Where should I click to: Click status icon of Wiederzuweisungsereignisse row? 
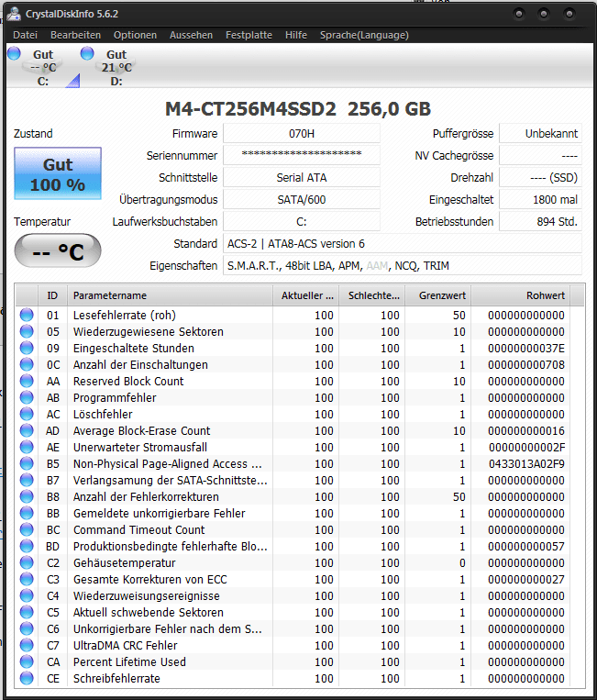click(x=27, y=595)
